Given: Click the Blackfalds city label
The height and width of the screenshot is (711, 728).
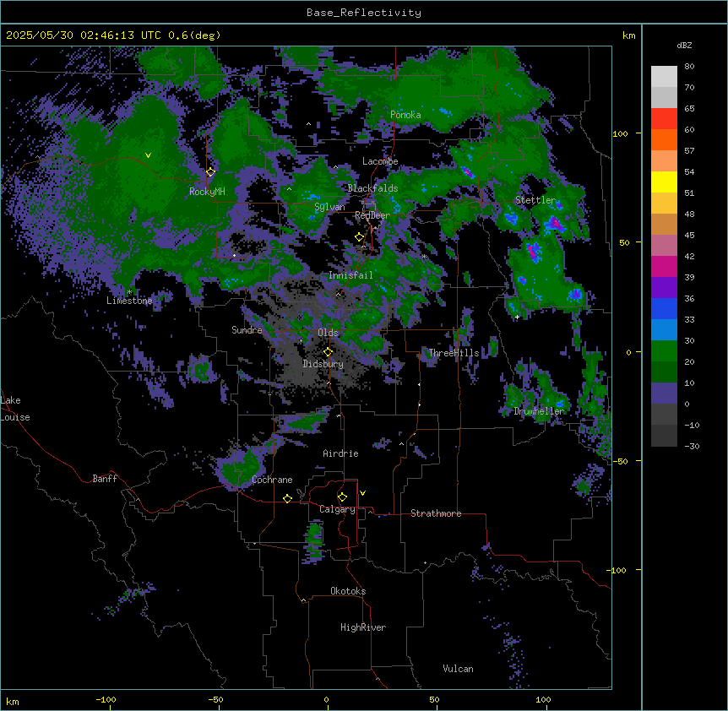Looking at the screenshot, I should click(372, 188).
